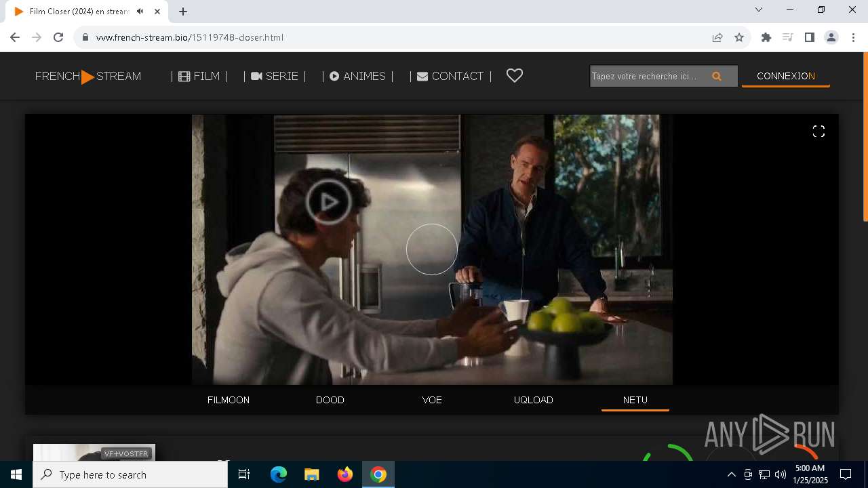Switch to DOOD player
This screenshot has height=488, width=868.
[330, 400]
